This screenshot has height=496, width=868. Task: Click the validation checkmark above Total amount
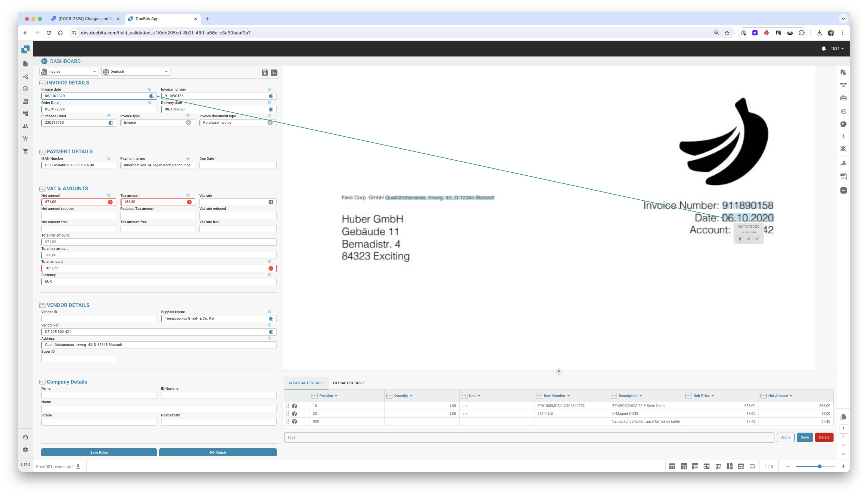point(269,261)
